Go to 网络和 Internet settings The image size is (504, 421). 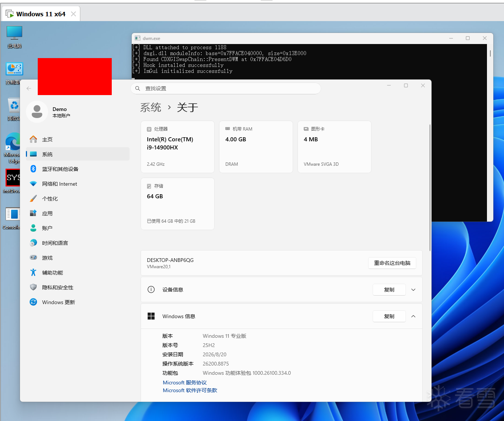pyautogui.click(x=78, y=184)
